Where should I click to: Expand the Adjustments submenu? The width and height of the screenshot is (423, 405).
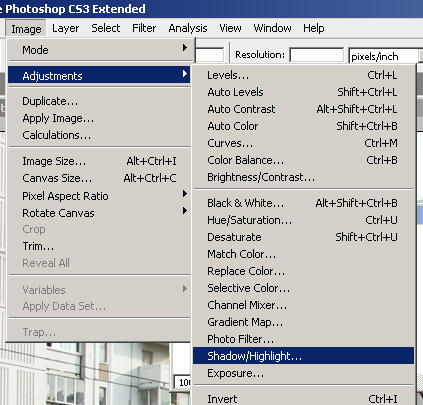coord(99,76)
